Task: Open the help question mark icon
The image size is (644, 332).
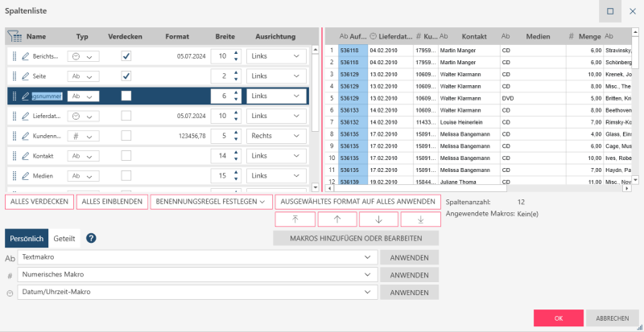Action: 92,239
